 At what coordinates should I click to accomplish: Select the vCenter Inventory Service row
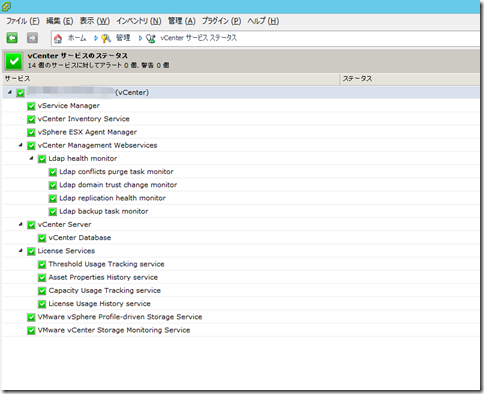pyautogui.click(x=241, y=119)
